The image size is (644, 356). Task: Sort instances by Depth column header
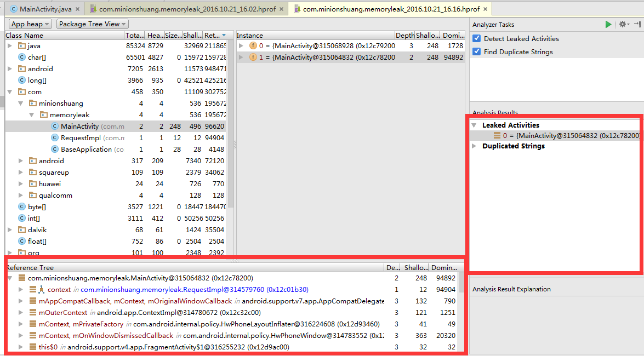point(405,35)
